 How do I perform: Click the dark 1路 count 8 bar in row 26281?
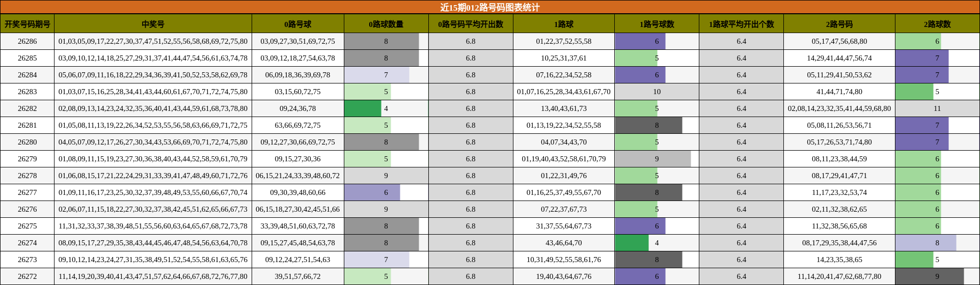(x=648, y=125)
